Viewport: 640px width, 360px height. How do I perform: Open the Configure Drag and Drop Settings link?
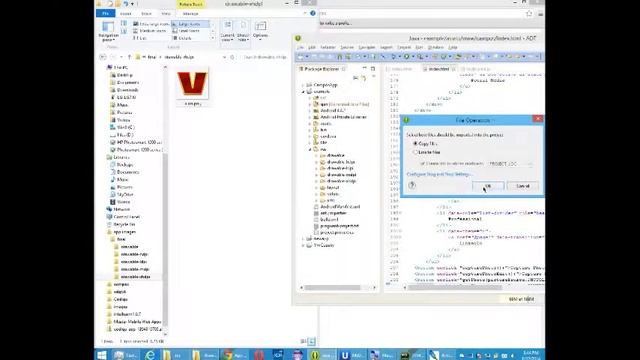[x=439, y=174]
